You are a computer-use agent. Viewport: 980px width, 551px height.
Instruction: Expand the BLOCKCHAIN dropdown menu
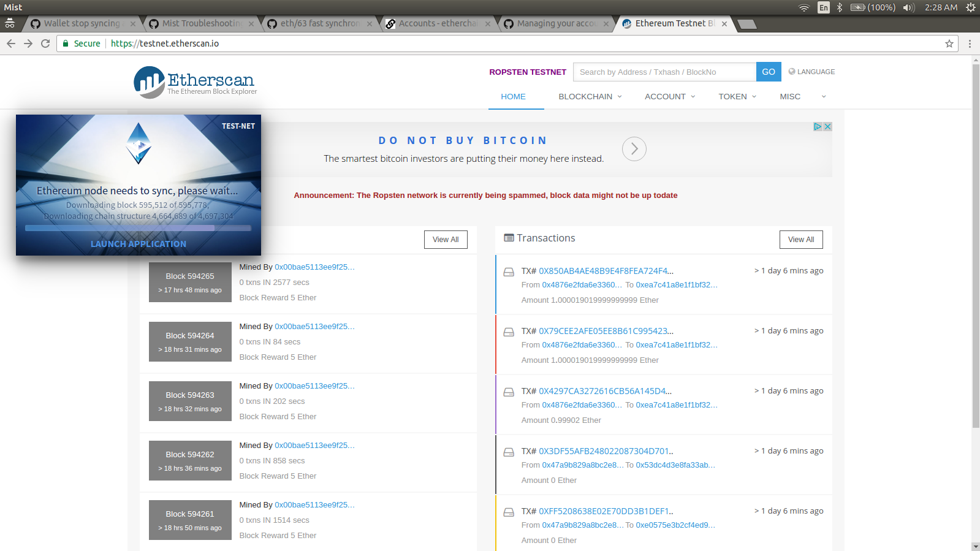pyautogui.click(x=590, y=97)
